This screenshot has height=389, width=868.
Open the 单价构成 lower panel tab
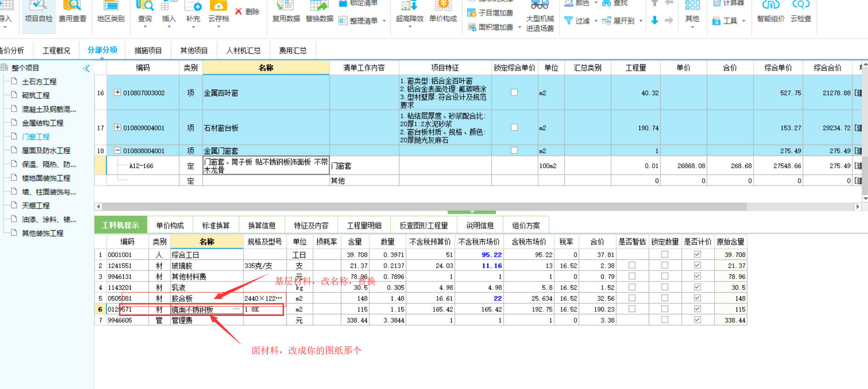[x=170, y=226]
